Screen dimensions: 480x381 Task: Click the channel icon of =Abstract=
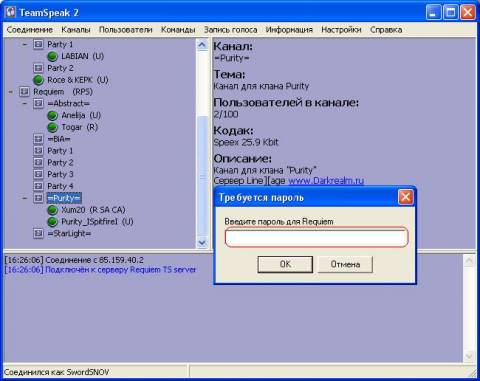(38, 103)
